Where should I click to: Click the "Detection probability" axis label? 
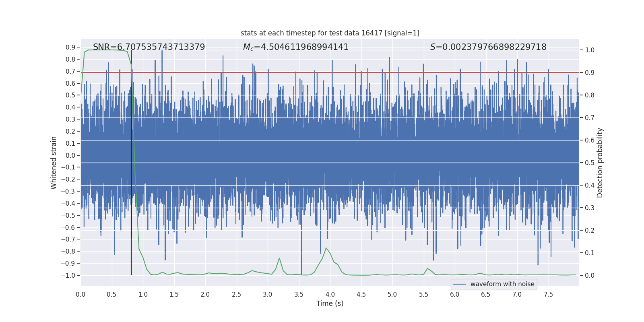click(x=600, y=163)
